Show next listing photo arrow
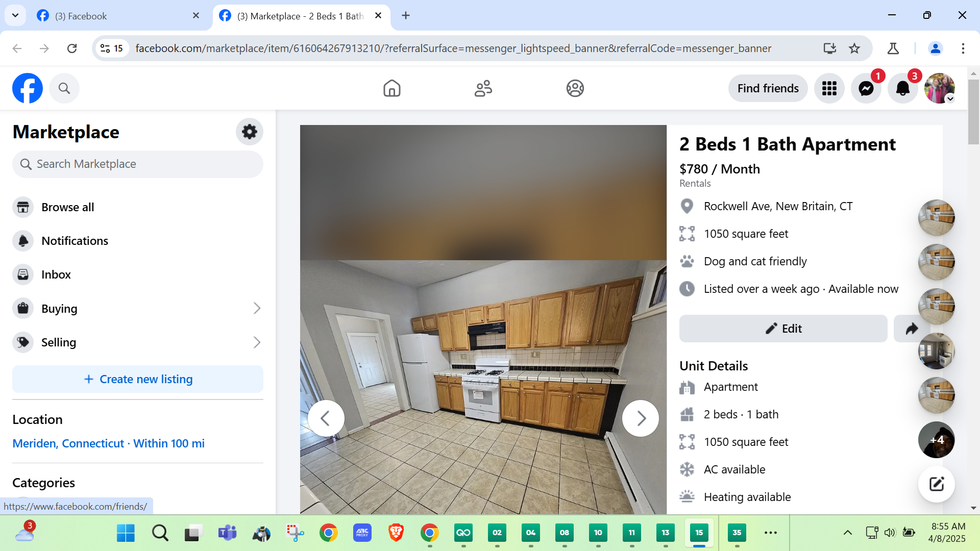 coord(641,418)
